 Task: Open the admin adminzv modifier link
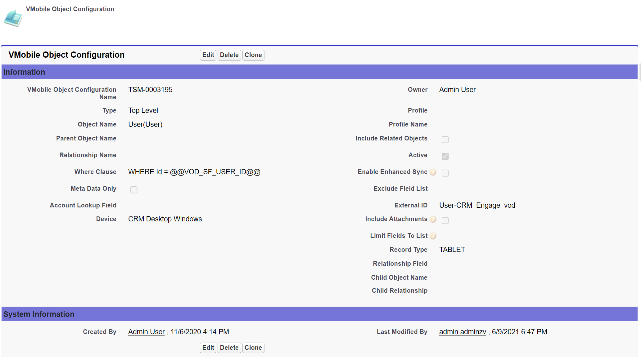463,332
